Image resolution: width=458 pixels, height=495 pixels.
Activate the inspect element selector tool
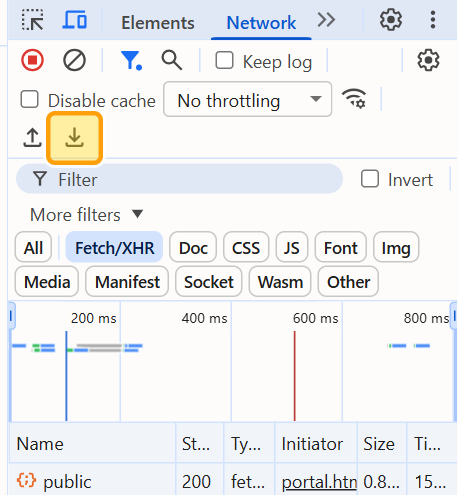[32, 20]
